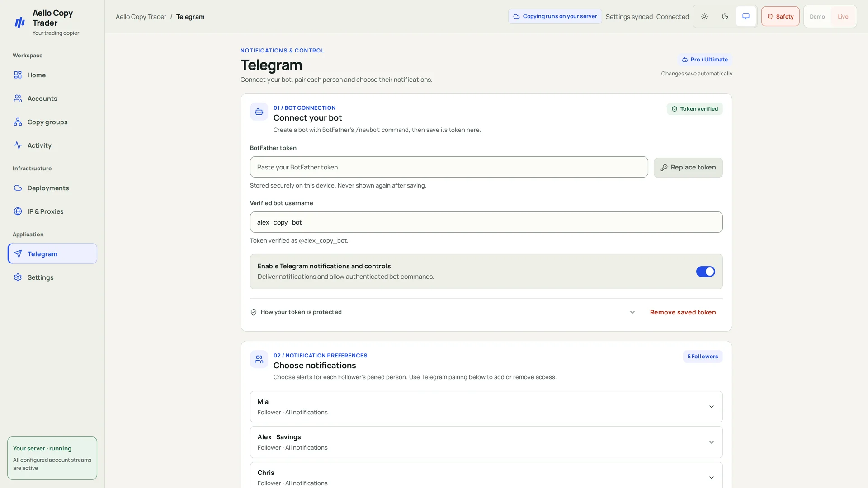The height and width of the screenshot is (488, 868).
Task: Click the Copy groups network icon
Action: click(x=18, y=122)
